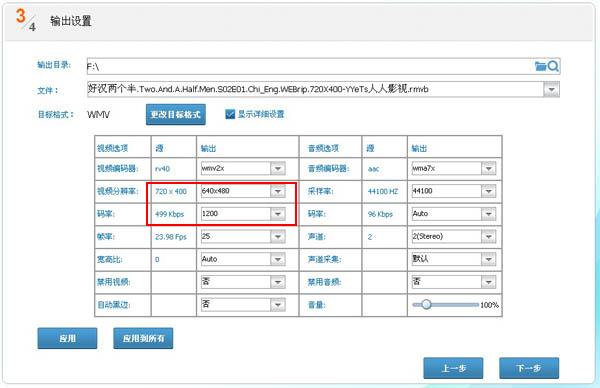
Task: Proceed with the 下一步 button
Action: click(x=529, y=368)
